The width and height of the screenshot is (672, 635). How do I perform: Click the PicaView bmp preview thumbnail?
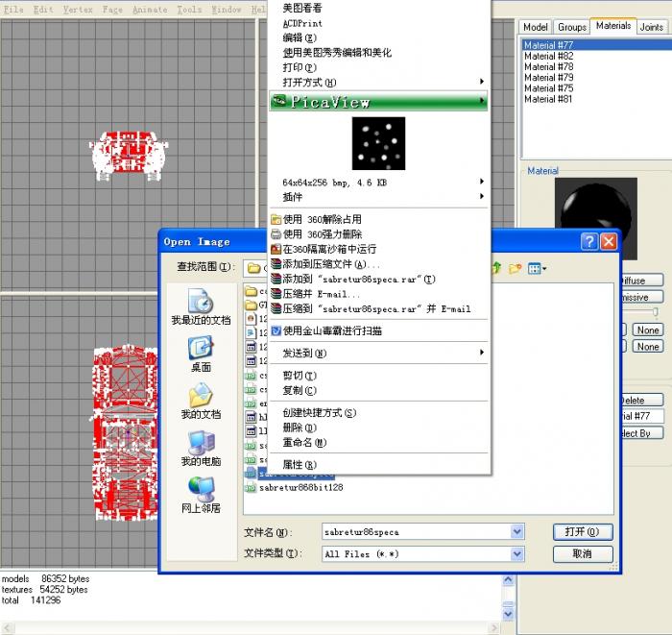(378, 144)
